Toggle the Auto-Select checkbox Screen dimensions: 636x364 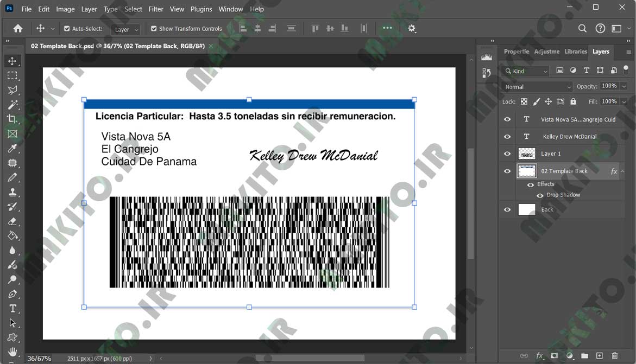[x=67, y=29]
